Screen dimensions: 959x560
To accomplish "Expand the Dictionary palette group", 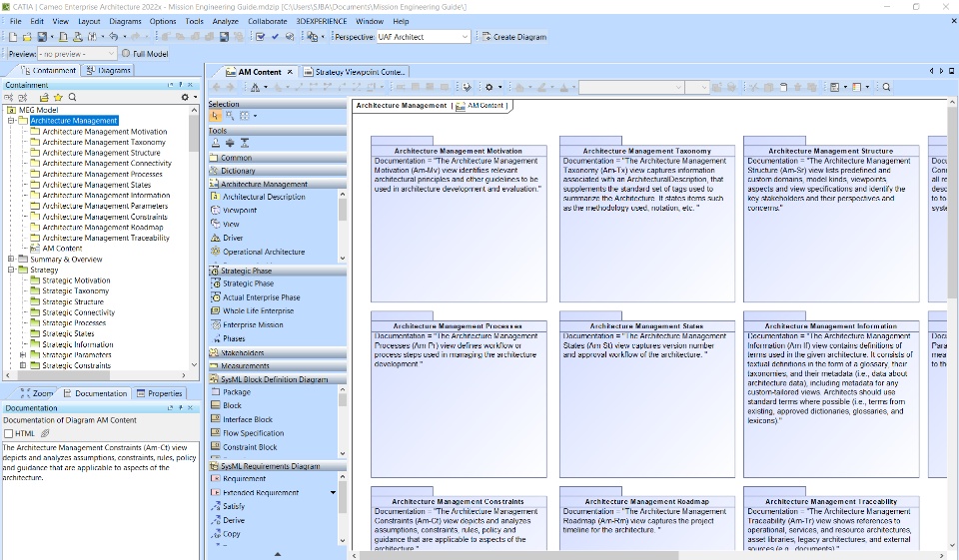I will click(x=277, y=171).
